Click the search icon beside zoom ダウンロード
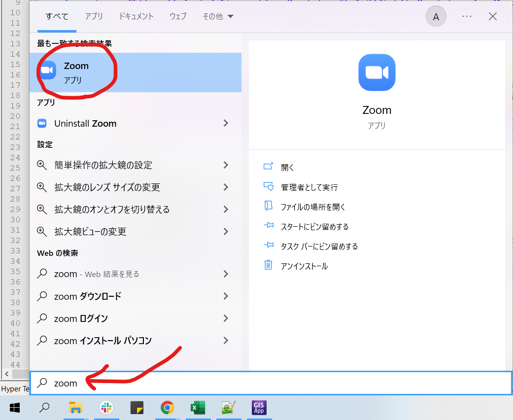513x420 pixels. [42, 296]
